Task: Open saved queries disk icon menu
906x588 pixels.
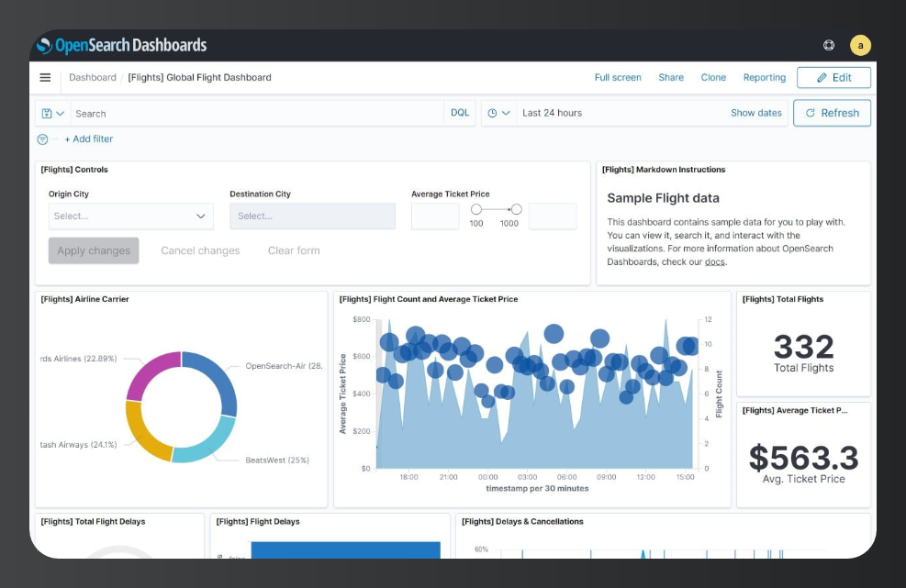Action: pyautogui.click(x=52, y=113)
